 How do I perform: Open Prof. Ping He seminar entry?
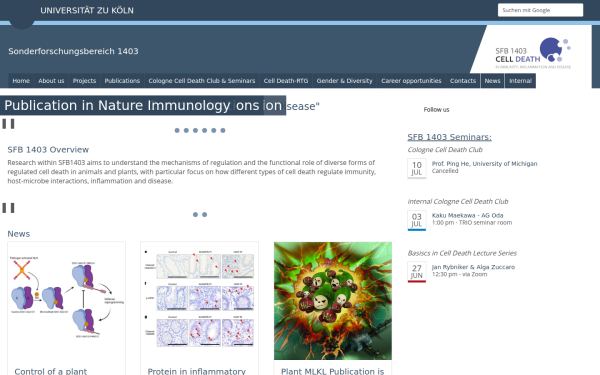(x=484, y=164)
